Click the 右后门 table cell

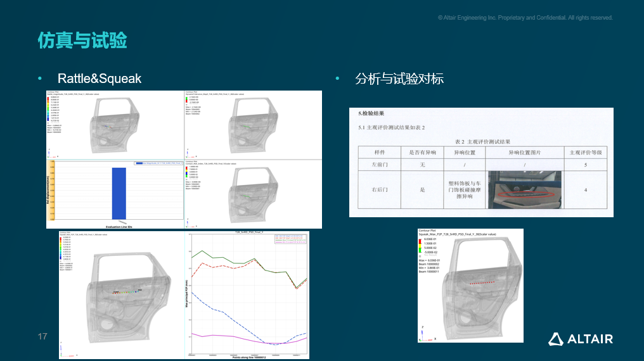click(380, 190)
